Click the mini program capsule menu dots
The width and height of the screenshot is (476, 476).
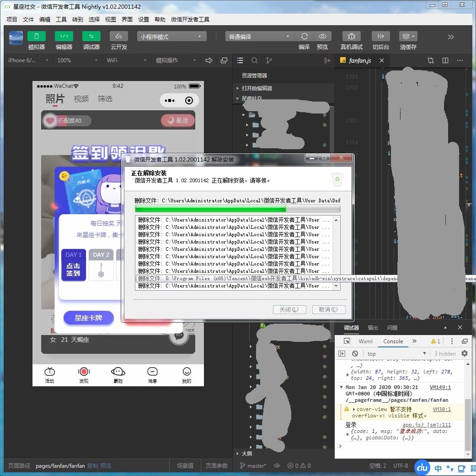pyautogui.click(x=169, y=100)
